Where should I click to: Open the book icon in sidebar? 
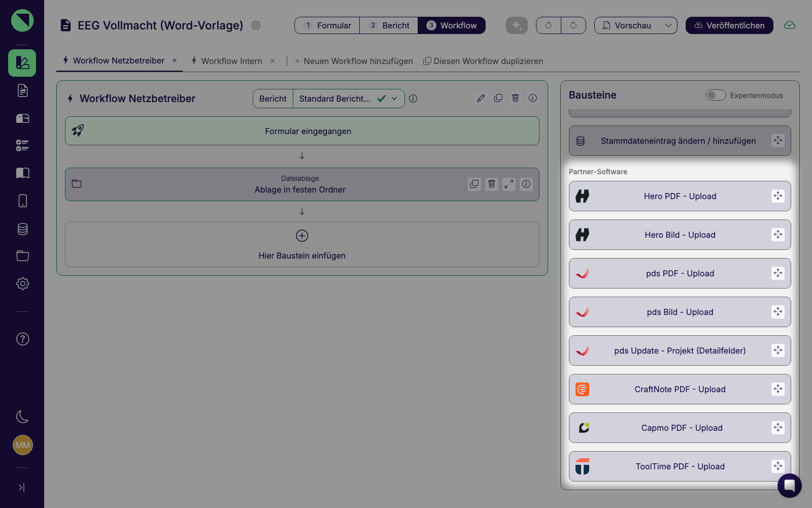coord(22,173)
